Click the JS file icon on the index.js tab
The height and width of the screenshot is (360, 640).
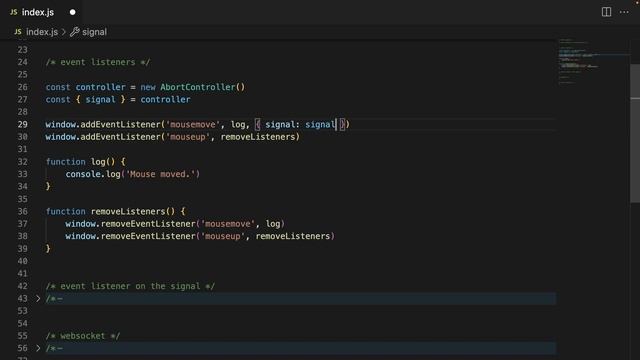click(14, 12)
